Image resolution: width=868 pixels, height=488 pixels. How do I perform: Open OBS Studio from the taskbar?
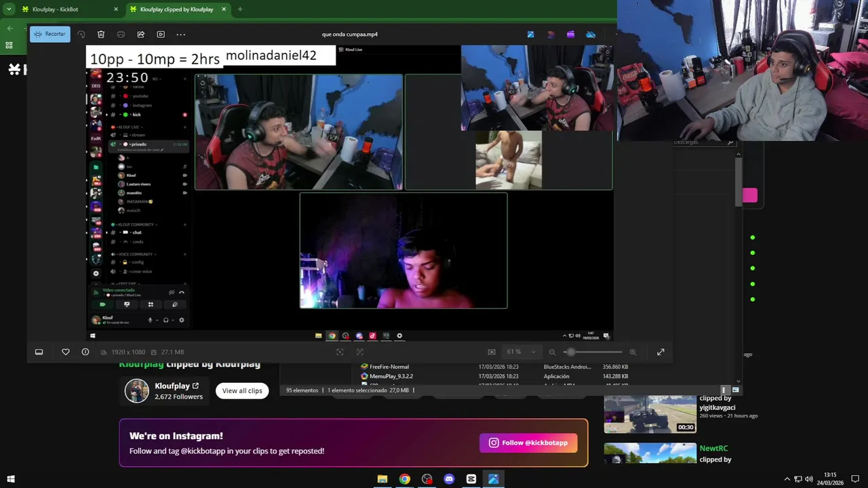pos(427,479)
